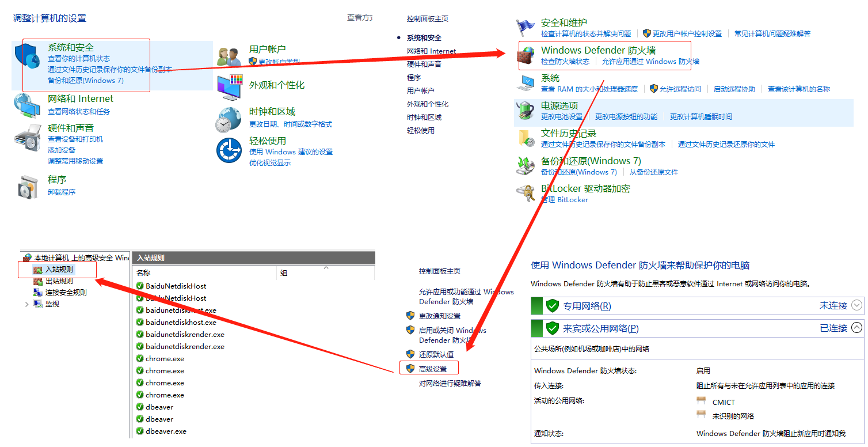
Task: Open 管理 BitLocker link
Action: coord(565,199)
